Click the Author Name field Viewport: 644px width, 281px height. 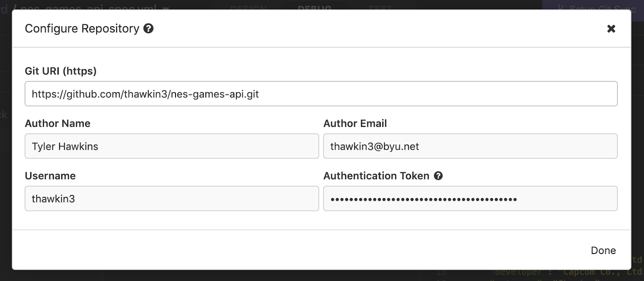click(x=172, y=146)
